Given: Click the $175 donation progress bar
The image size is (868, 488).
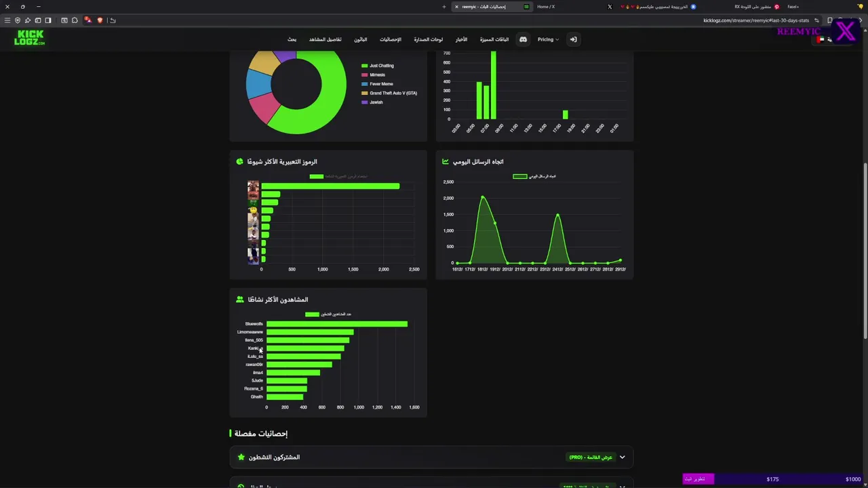Looking at the screenshot, I should pyautogui.click(x=772, y=479).
